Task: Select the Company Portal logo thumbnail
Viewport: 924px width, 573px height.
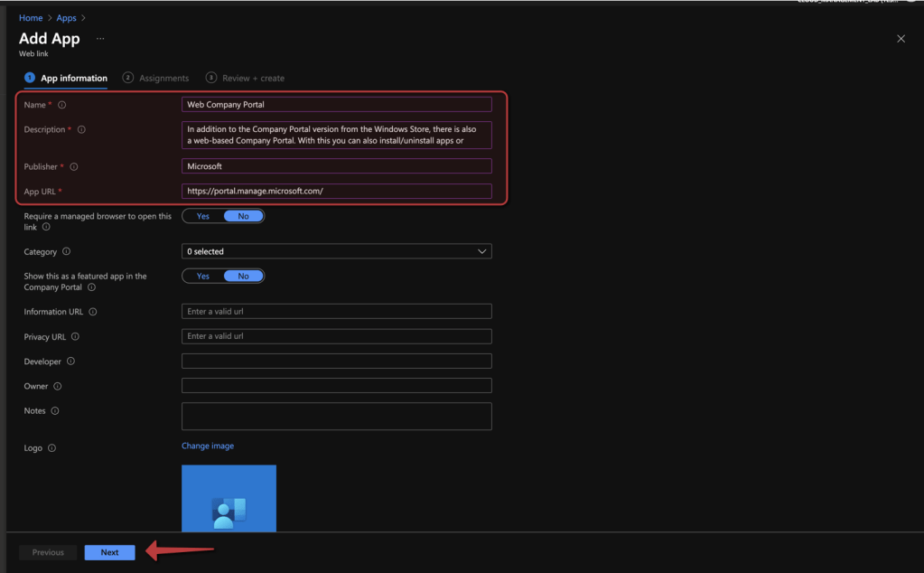Action: click(x=229, y=498)
